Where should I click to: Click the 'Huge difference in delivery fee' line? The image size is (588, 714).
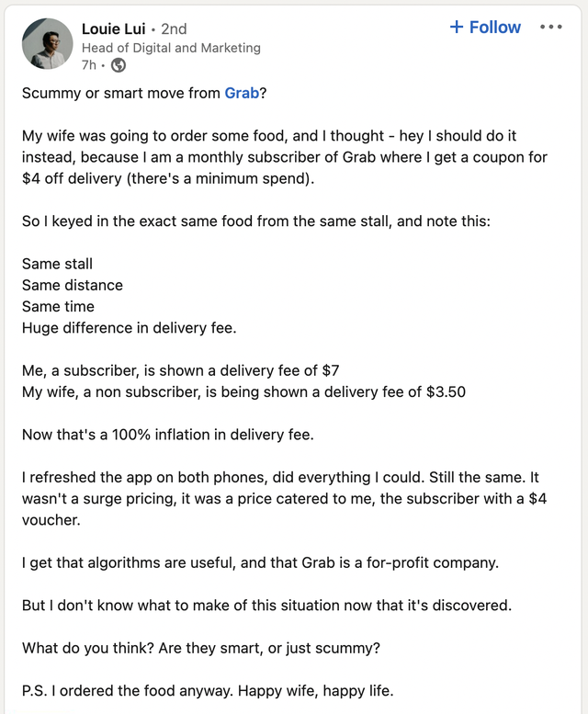point(130,328)
